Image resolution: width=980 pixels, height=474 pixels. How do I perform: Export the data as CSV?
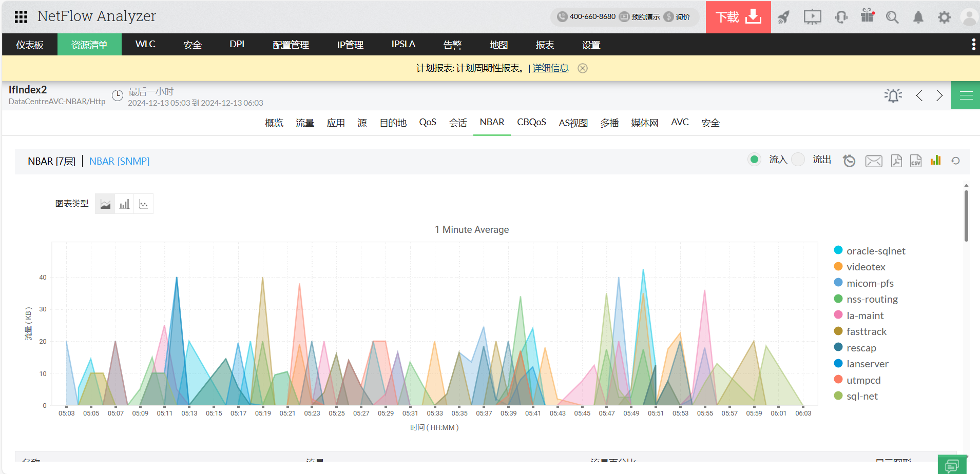916,161
